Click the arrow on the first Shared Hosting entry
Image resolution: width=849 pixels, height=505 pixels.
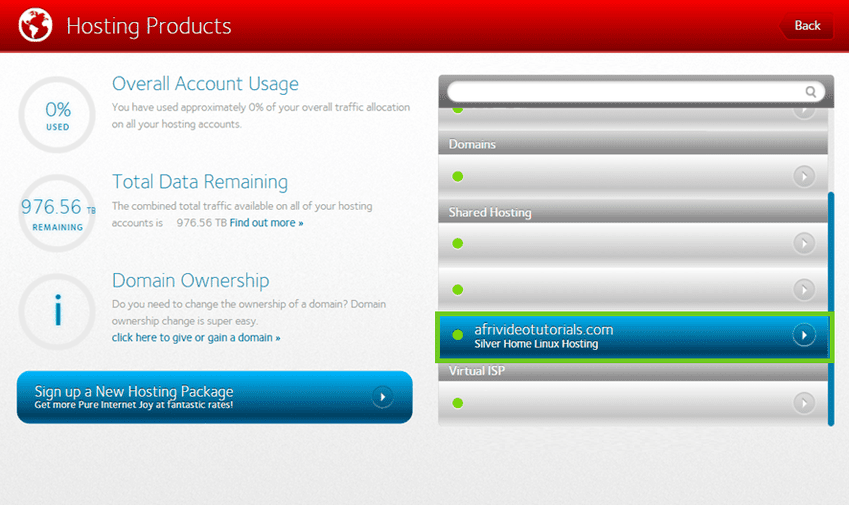804,243
